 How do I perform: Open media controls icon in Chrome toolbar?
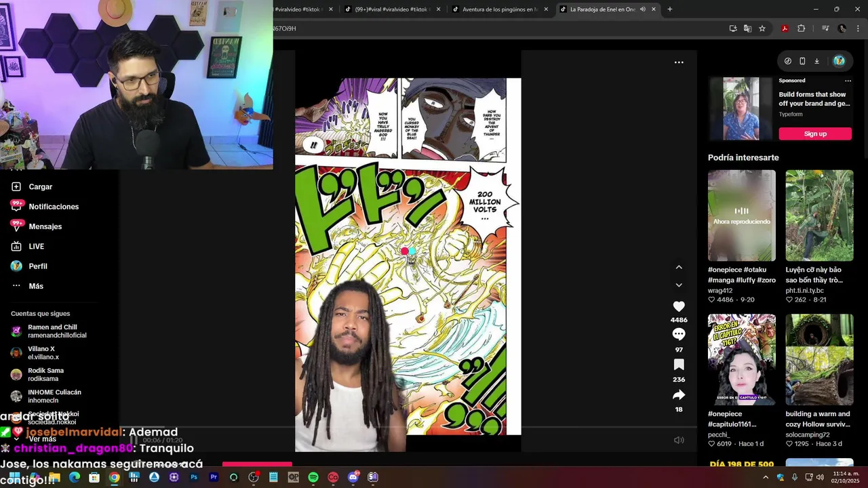click(825, 28)
